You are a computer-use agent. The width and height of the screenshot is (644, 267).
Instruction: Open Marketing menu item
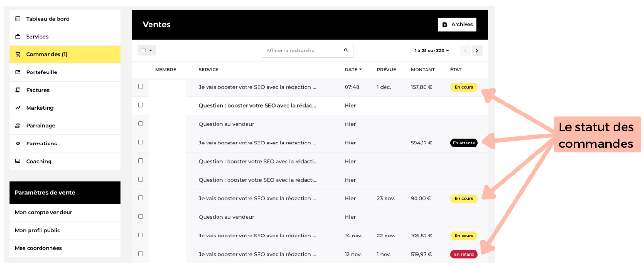(x=65, y=108)
